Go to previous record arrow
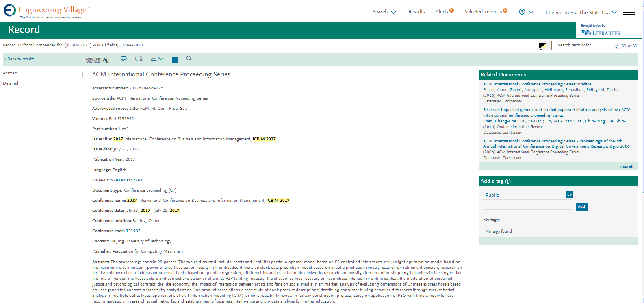Image resolution: width=644 pixels, height=303 pixels. pos(617,46)
